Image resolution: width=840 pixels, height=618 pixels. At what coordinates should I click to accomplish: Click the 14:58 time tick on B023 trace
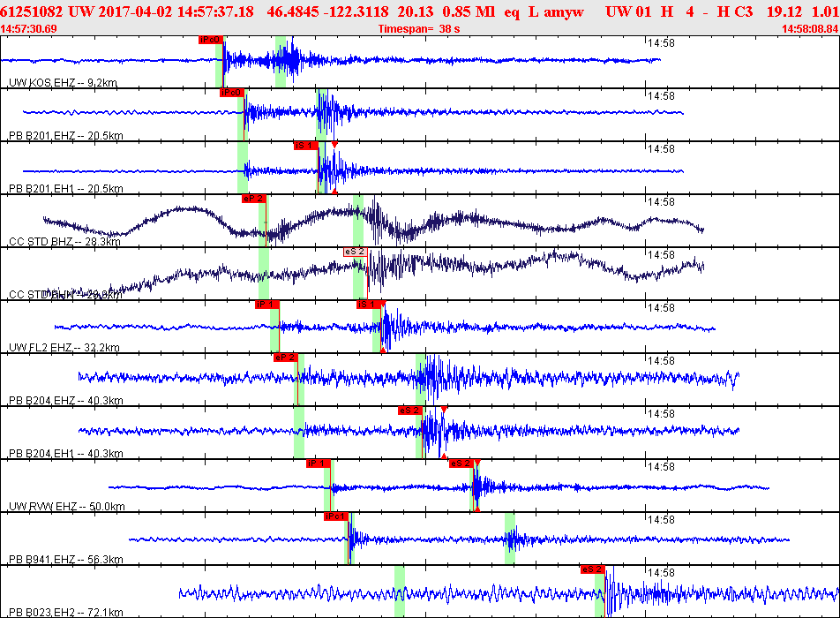point(661,572)
